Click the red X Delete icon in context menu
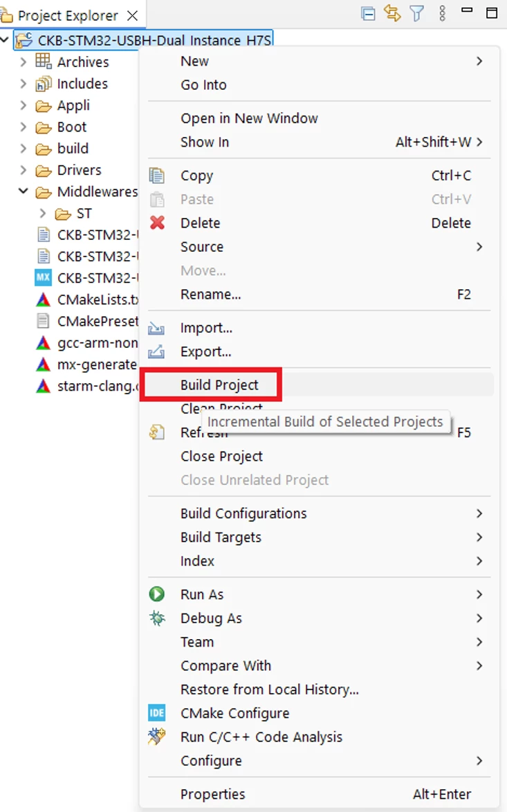 158,223
